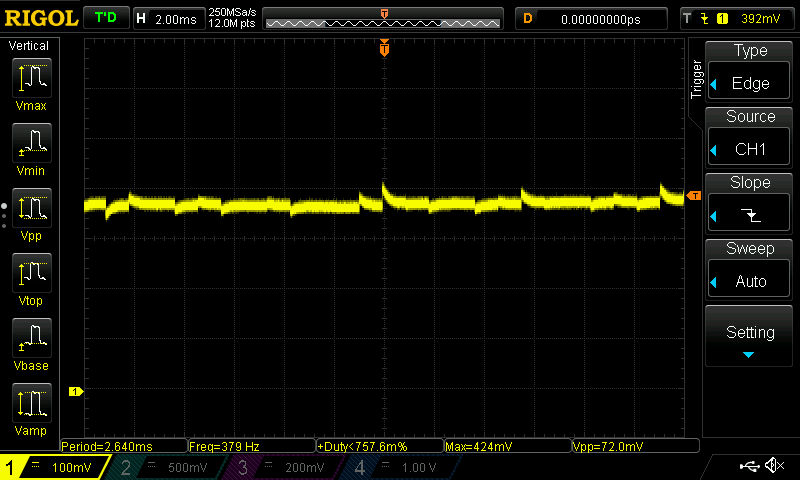
Task: Toggle the muted sound icon
Action: 775,465
